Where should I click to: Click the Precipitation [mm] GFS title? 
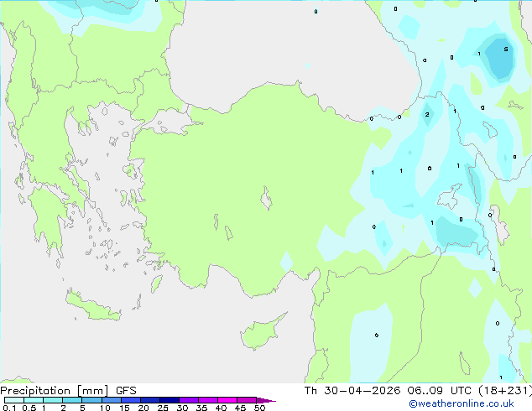(x=68, y=391)
